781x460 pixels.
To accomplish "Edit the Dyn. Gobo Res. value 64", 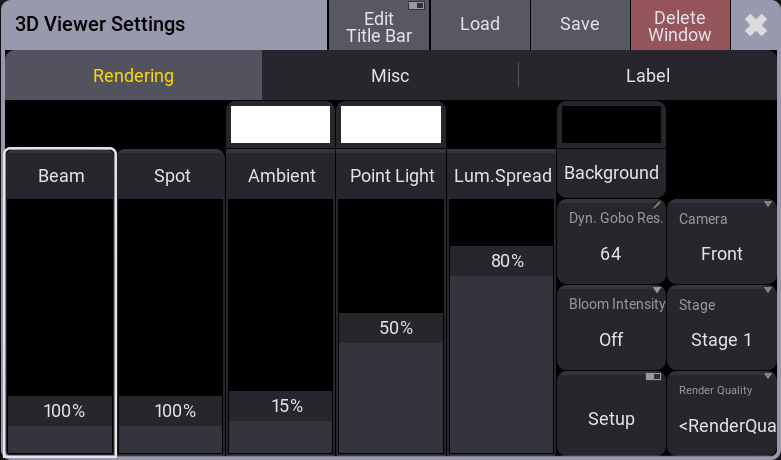I will 611,241.
